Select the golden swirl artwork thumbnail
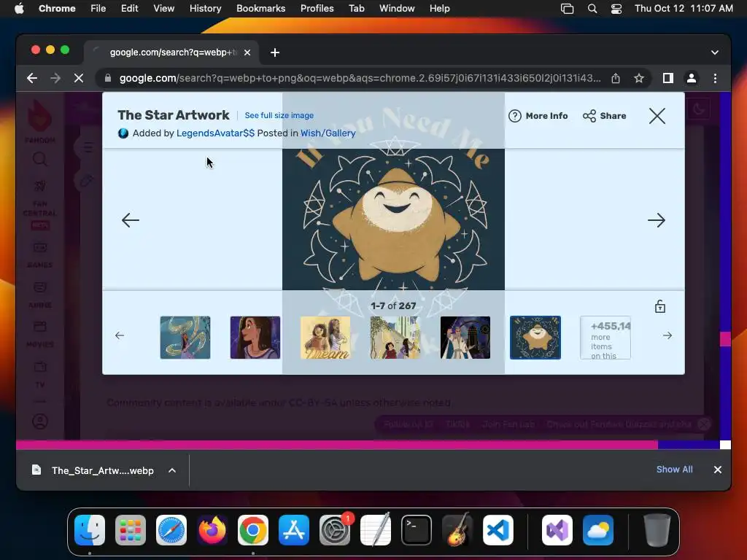This screenshot has height=560, width=747. 185,338
